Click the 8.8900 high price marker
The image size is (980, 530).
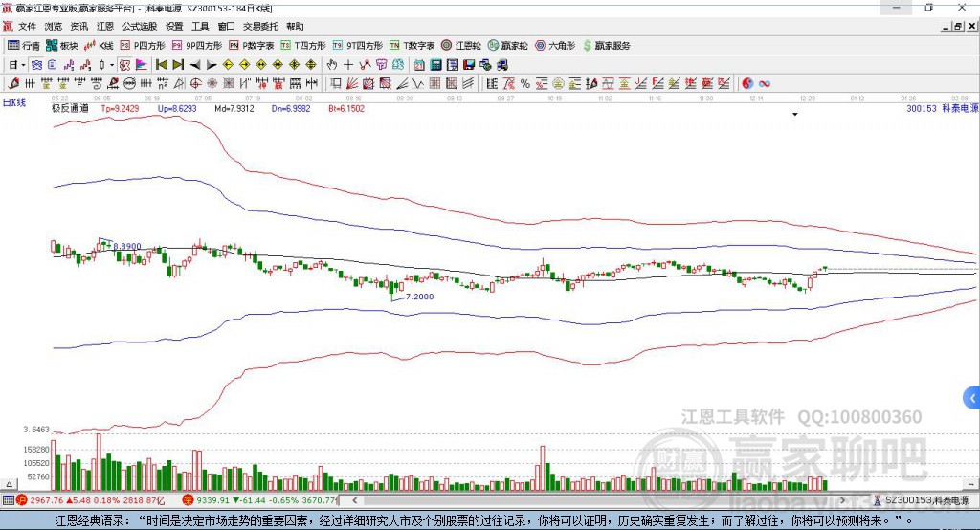coord(127,246)
